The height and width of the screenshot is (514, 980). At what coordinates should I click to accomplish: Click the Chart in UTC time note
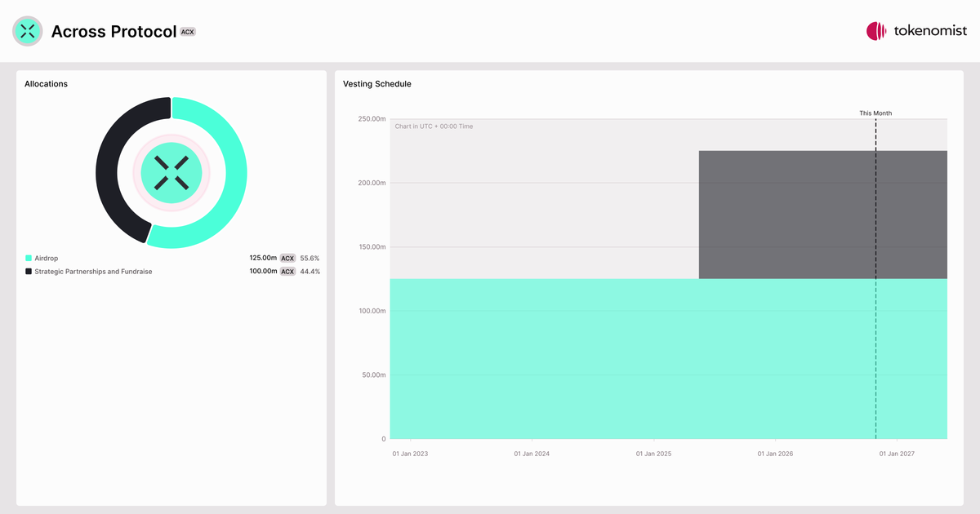click(434, 126)
